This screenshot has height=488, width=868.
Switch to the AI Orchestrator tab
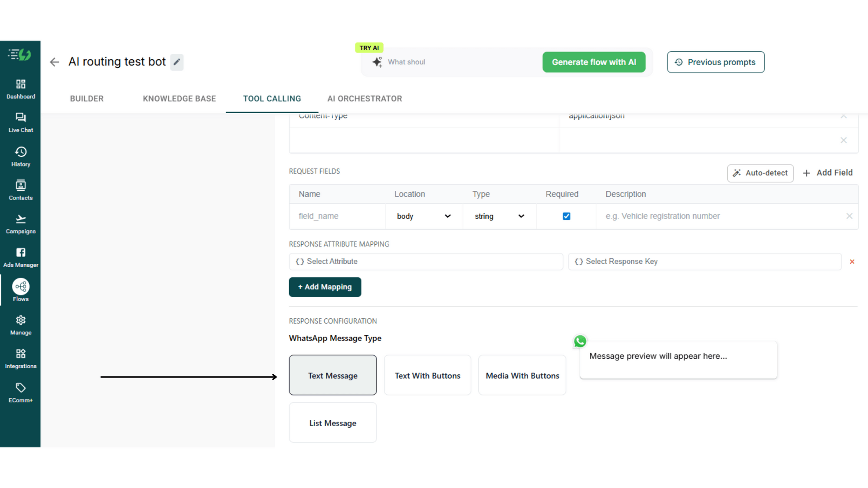pyautogui.click(x=365, y=99)
